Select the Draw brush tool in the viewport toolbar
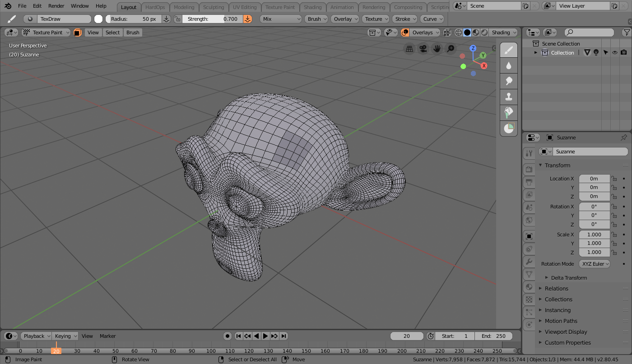632x364 pixels. click(x=509, y=50)
